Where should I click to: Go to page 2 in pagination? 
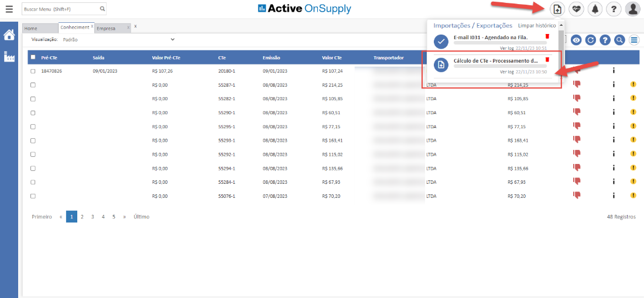[82, 217]
